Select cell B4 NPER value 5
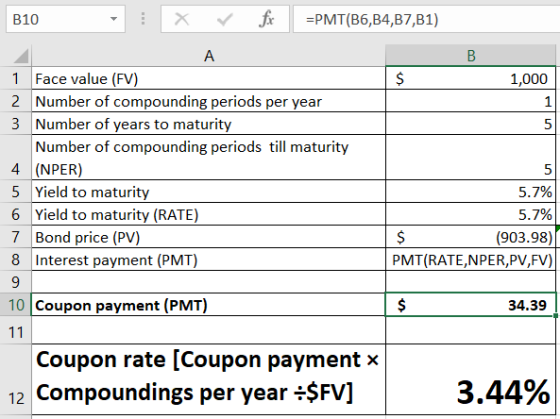This screenshot has width=560, height=419. pos(471,158)
